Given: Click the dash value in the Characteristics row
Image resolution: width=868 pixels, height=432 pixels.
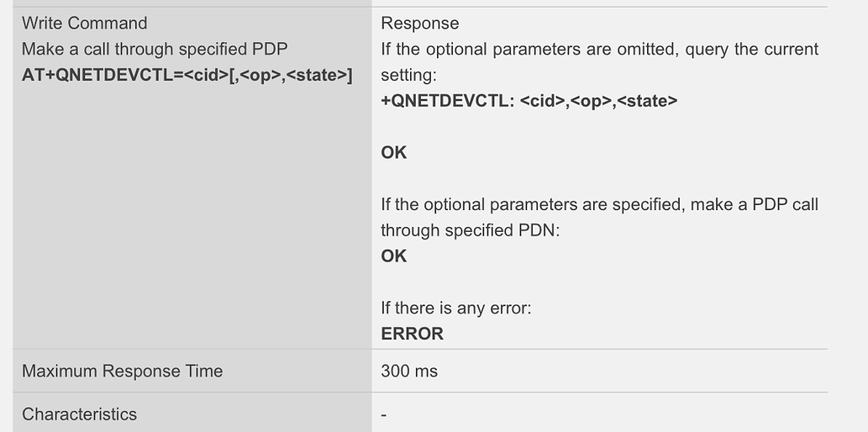Looking at the screenshot, I should (384, 414).
